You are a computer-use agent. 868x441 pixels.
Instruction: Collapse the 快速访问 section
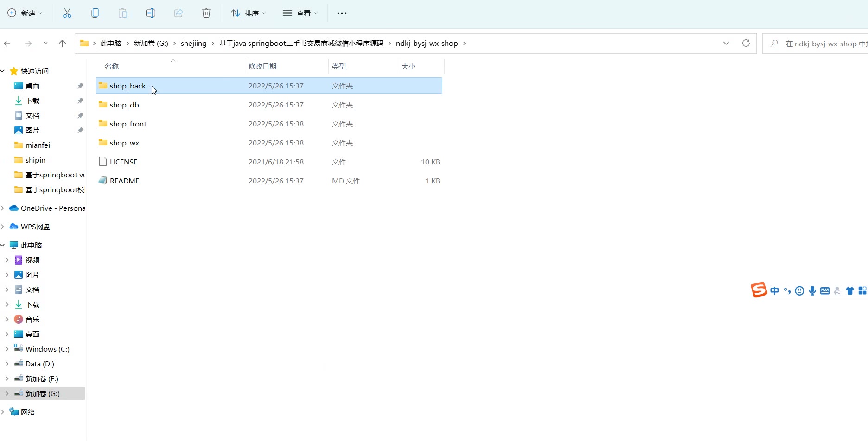tap(3, 71)
